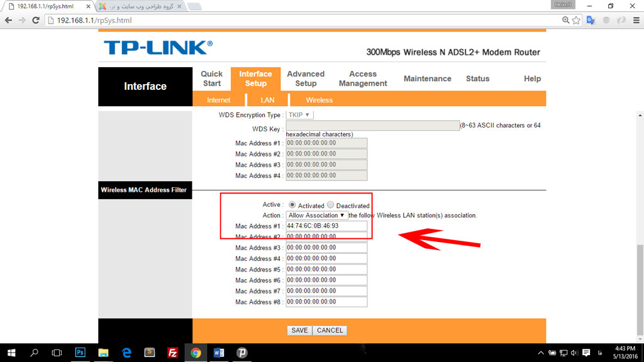The height and width of the screenshot is (362, 644).
Task: Open the Status tab
Action: [x=477, y=79]
